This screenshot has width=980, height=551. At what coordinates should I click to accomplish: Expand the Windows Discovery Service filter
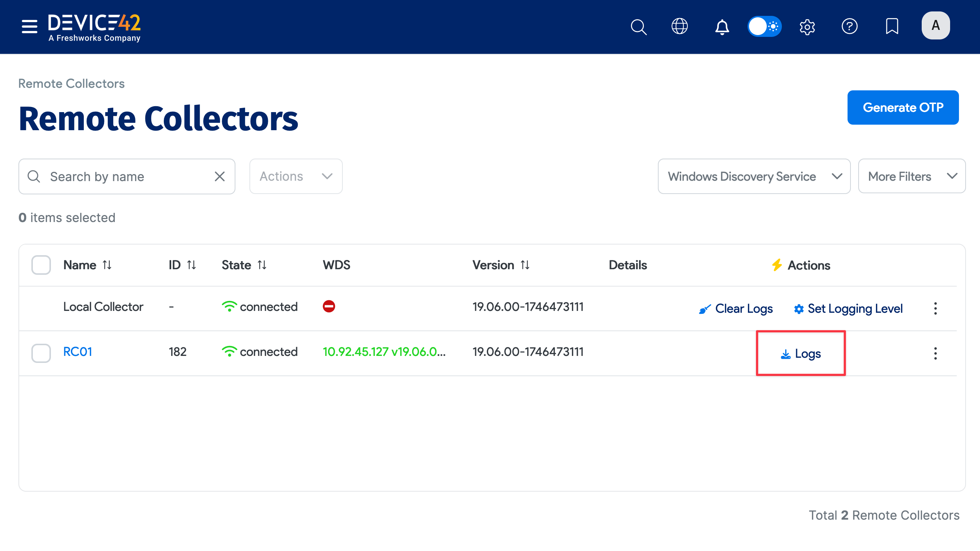(x=754, y=176)
